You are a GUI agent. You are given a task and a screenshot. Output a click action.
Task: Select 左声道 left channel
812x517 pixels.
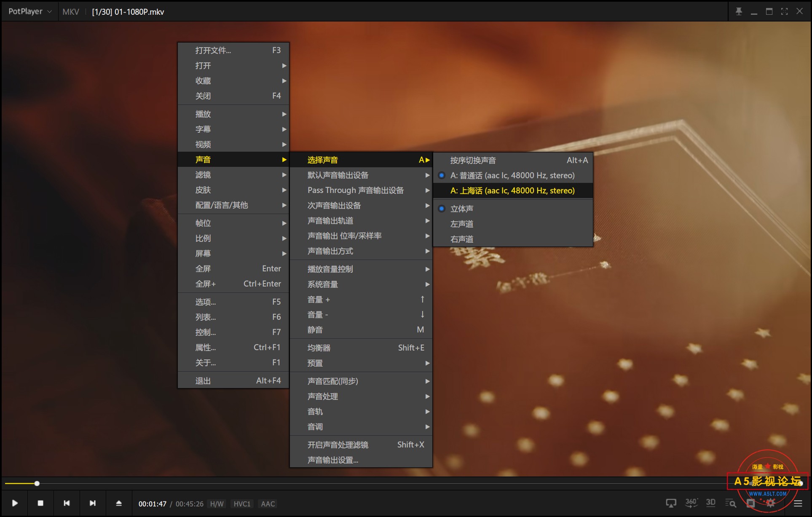(513, 224)
